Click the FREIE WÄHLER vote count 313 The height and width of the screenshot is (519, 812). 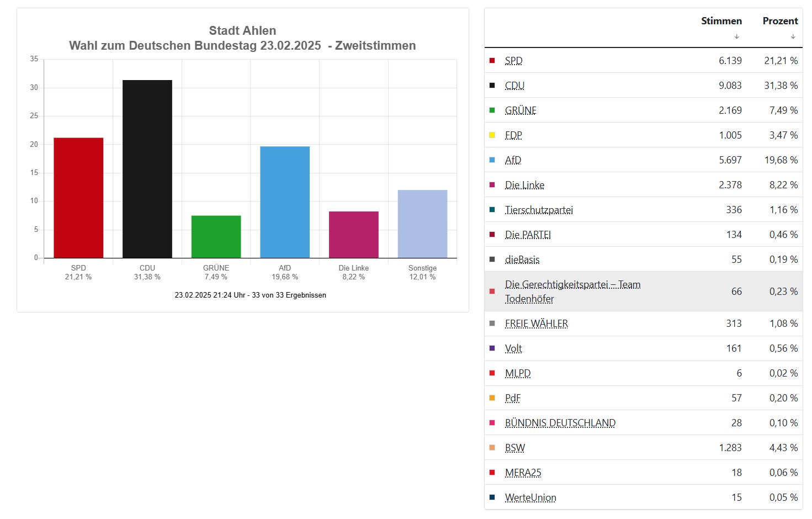(734, 324)
